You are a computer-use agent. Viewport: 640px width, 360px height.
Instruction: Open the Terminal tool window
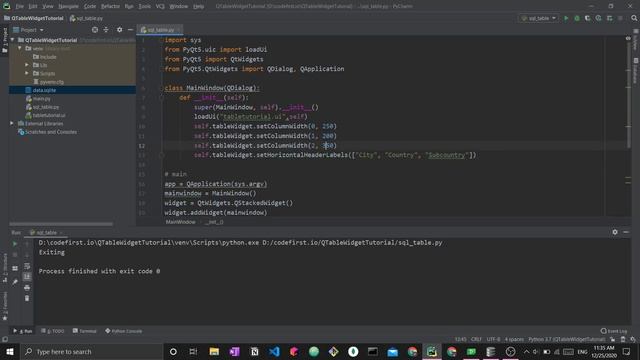point(84,331)
